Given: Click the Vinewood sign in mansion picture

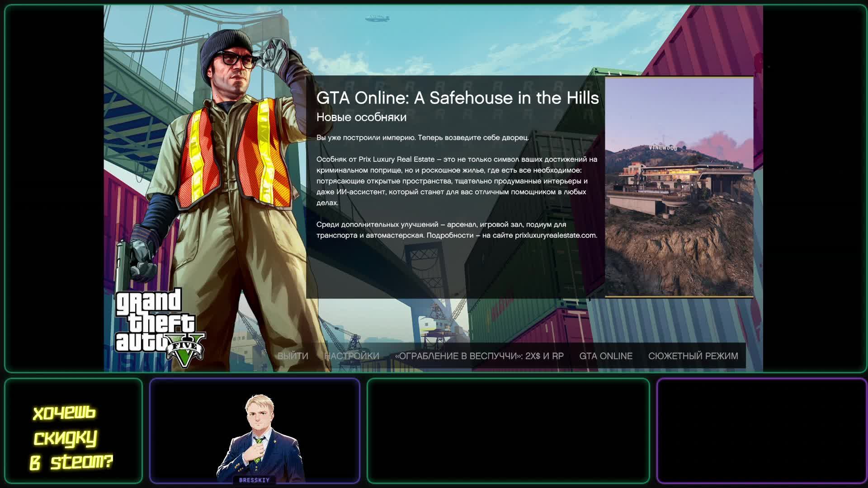Looking at the screenshot, I should [x=663, y=148].
